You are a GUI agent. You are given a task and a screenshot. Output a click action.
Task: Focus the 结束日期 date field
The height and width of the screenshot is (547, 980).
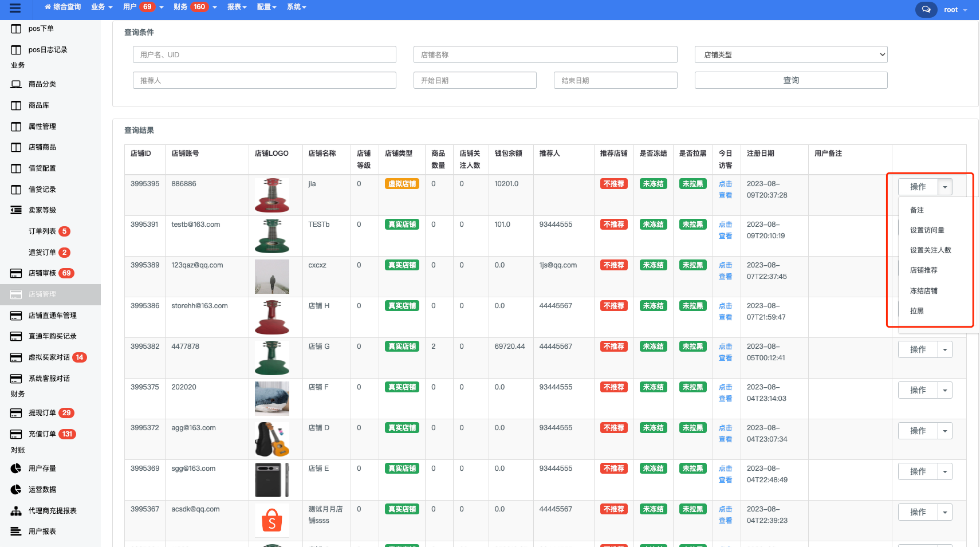pos(615,80)
